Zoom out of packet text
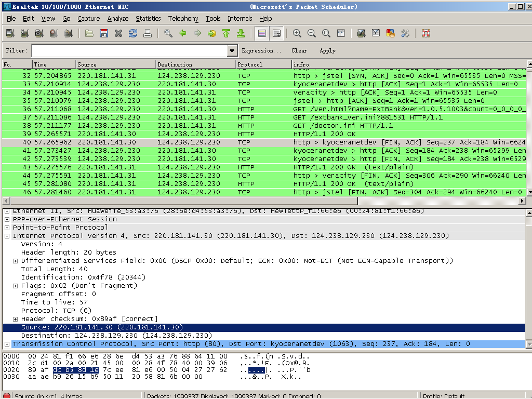This screenshot has width=532, height=399. click(x=312, y=33)
